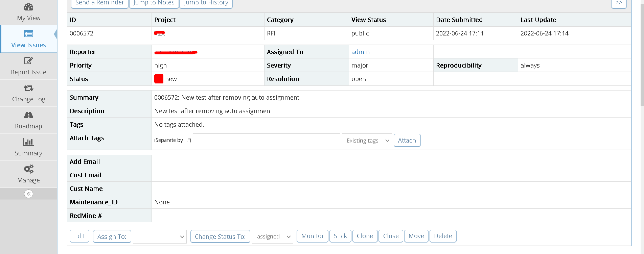The height and width of the screenshot is (254, 644).
Task: Open the Roadmap road icon
Action: (x=29, y=115)
